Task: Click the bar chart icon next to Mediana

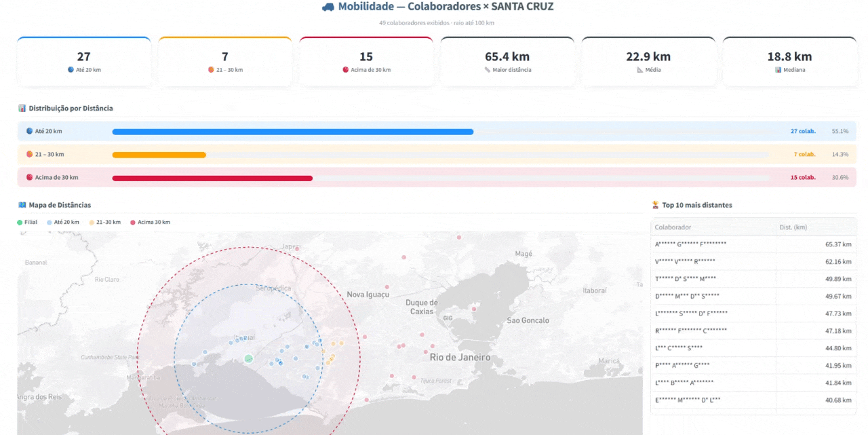Action: [x=778, y=70]
